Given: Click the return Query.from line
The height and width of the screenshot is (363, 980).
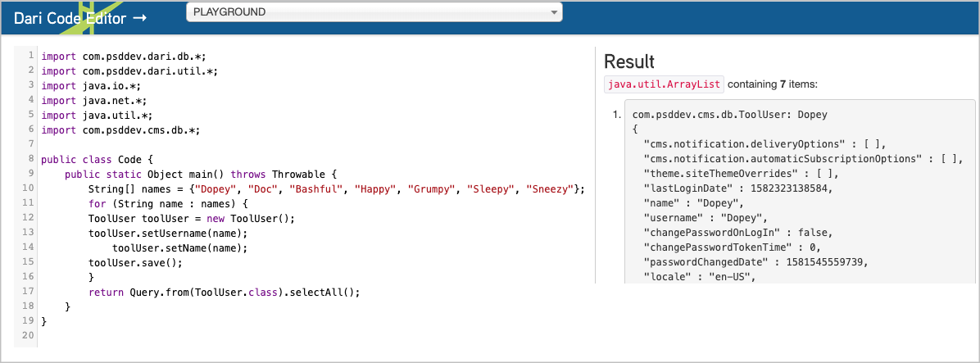Looking at the screenshot, I should tap(225, 293).
